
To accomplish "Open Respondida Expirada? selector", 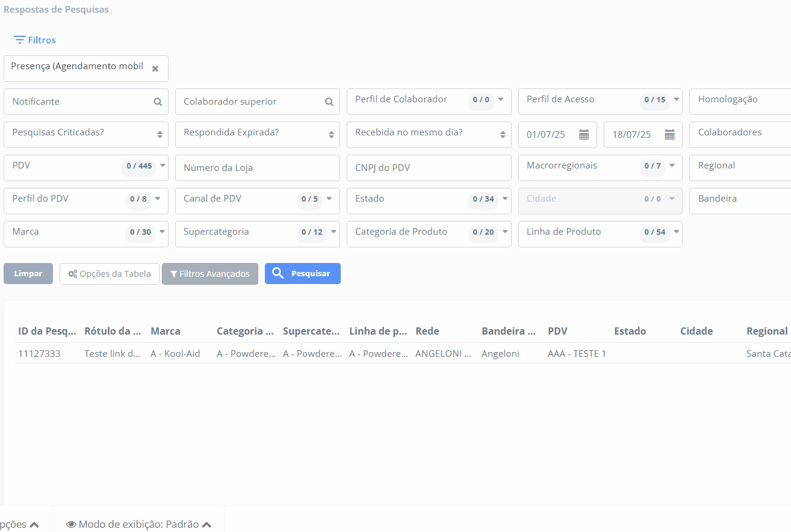I will pos(331,135).
